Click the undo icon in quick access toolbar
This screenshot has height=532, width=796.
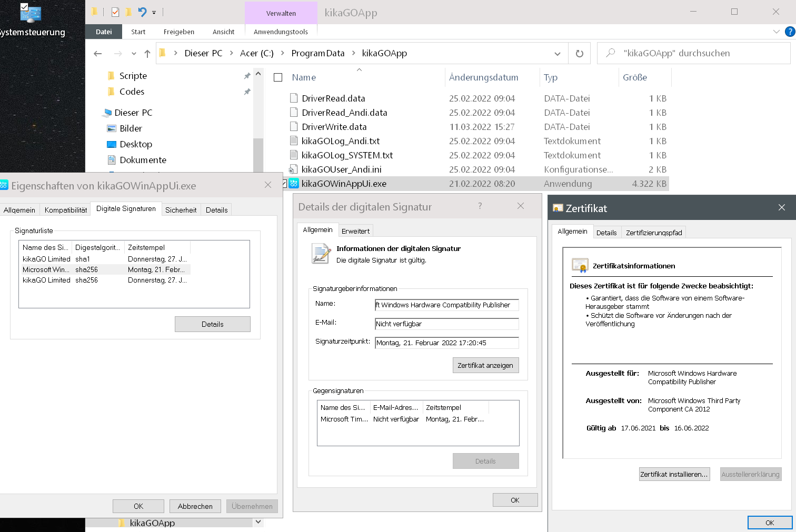[x=142, y=12]
